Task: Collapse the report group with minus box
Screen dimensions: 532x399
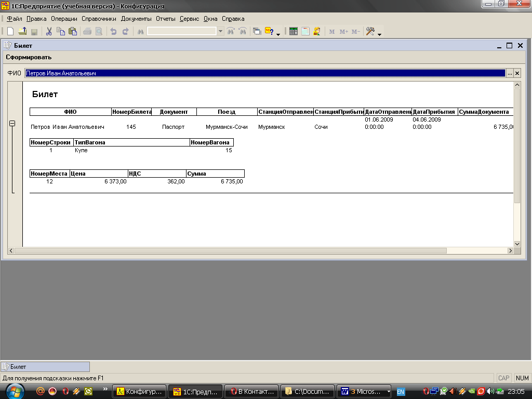Action: 12,124
